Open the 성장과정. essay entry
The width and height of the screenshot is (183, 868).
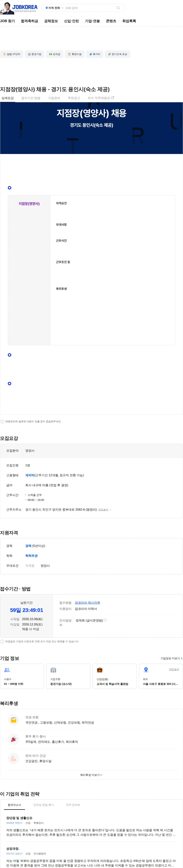point(13,849)
